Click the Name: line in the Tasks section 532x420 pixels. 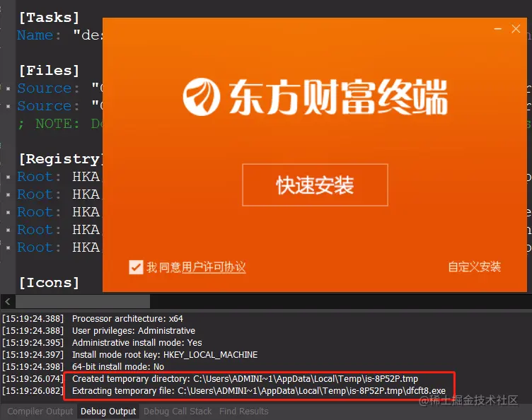[59, 35]
